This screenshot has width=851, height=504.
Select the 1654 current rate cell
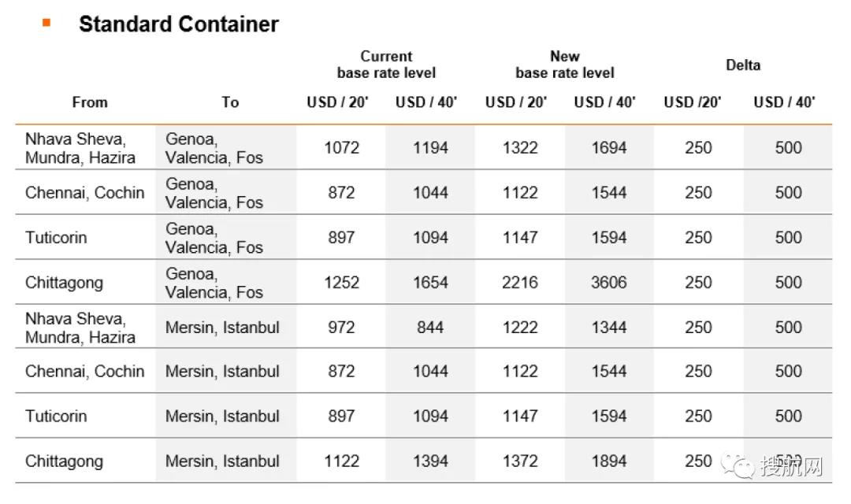click(430, 282)
